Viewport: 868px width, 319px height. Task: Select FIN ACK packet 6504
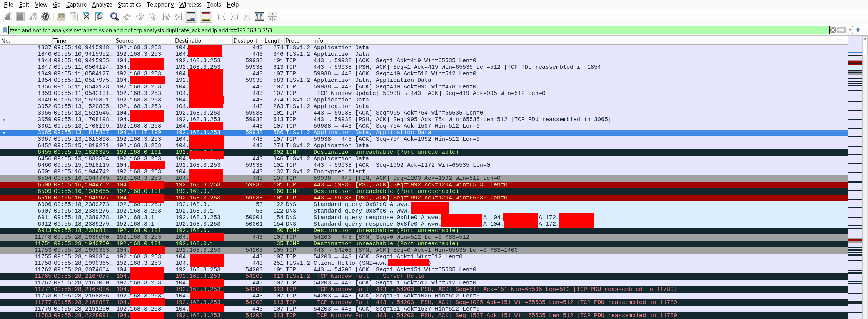coord(424,178)
